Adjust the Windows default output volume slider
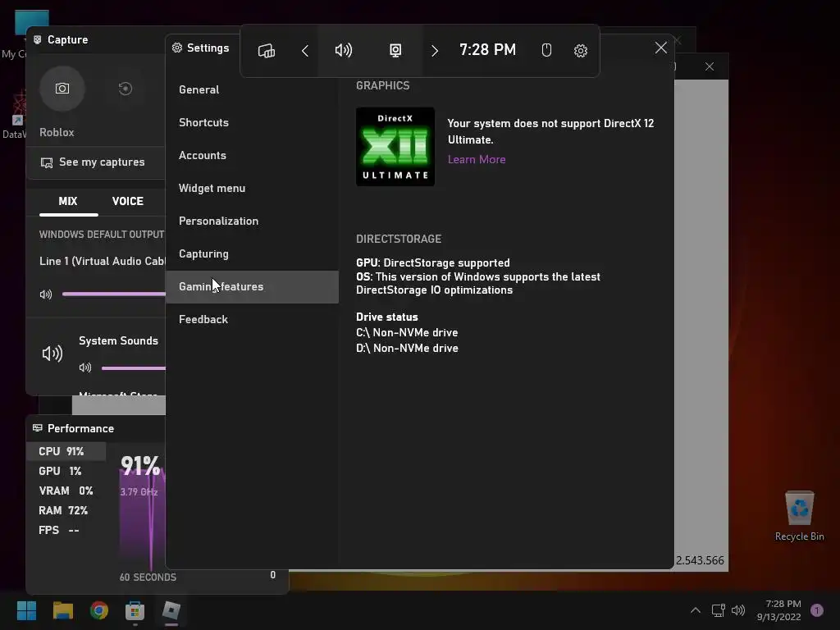 pos(113,294)
